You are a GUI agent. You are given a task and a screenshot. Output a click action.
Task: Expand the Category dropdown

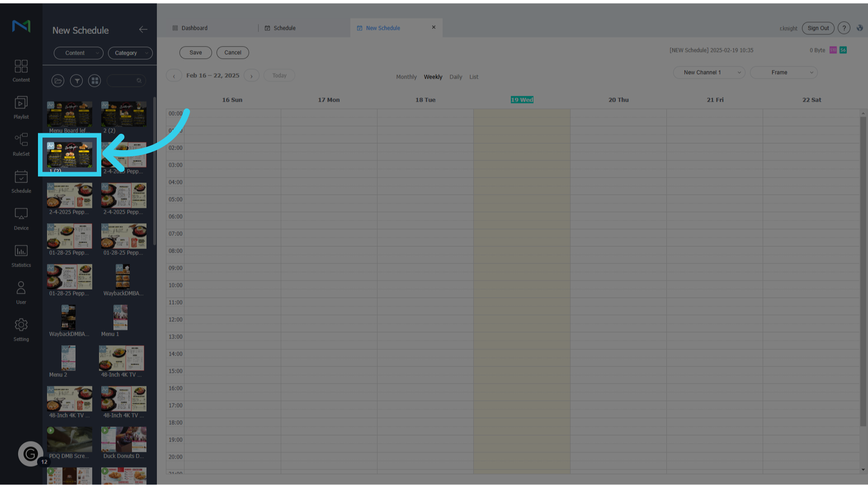(130, 53)
